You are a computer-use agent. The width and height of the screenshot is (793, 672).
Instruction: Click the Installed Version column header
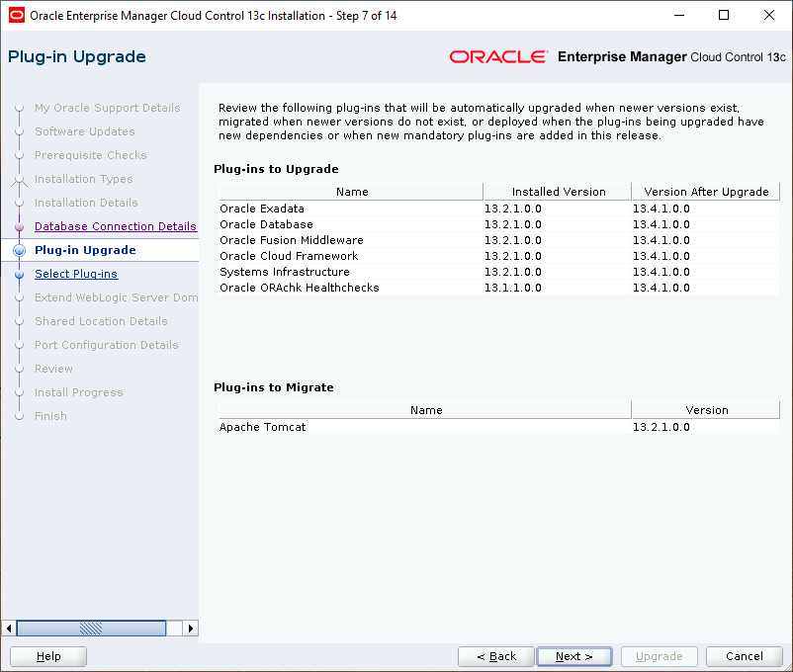click(558, 192)
